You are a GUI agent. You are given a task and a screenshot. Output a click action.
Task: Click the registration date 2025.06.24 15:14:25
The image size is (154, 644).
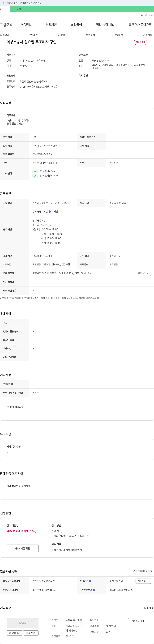(x=44, y=581)
